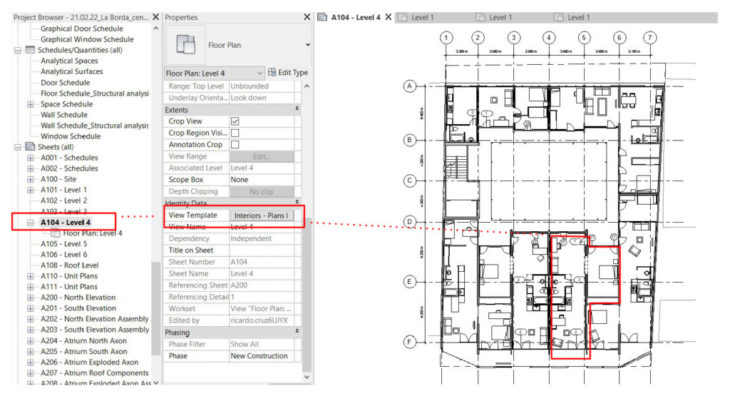
Task: Collapse the Sheets (all) tree node
Action: (x=19, y=147)
